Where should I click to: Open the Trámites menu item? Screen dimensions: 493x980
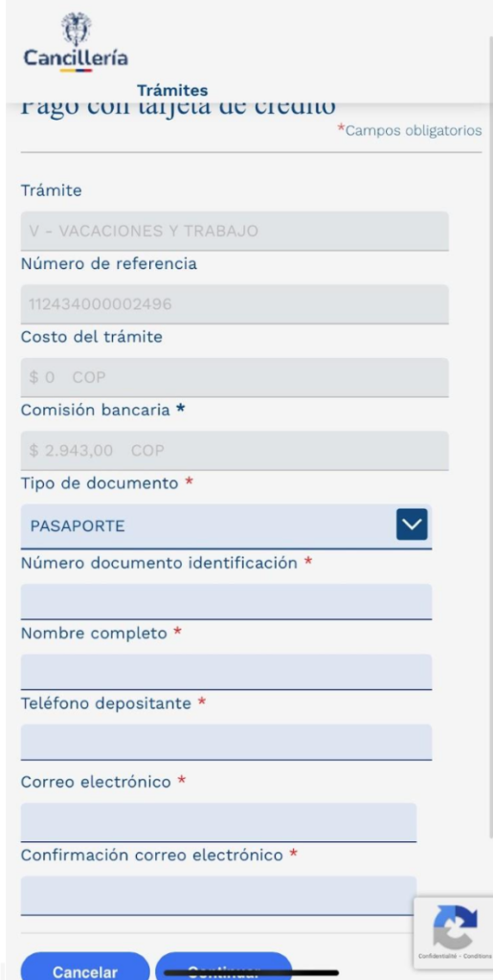click(172, 91)
